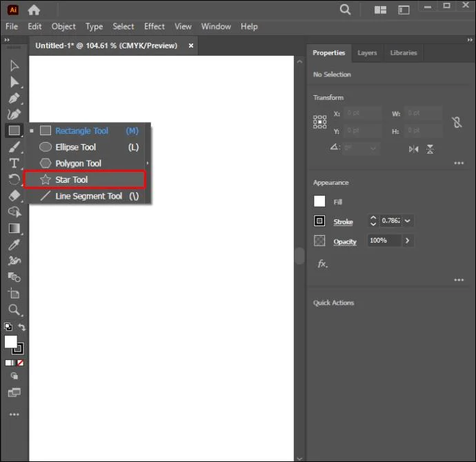Click the Opacity 100% field

[x=384, y=241]
